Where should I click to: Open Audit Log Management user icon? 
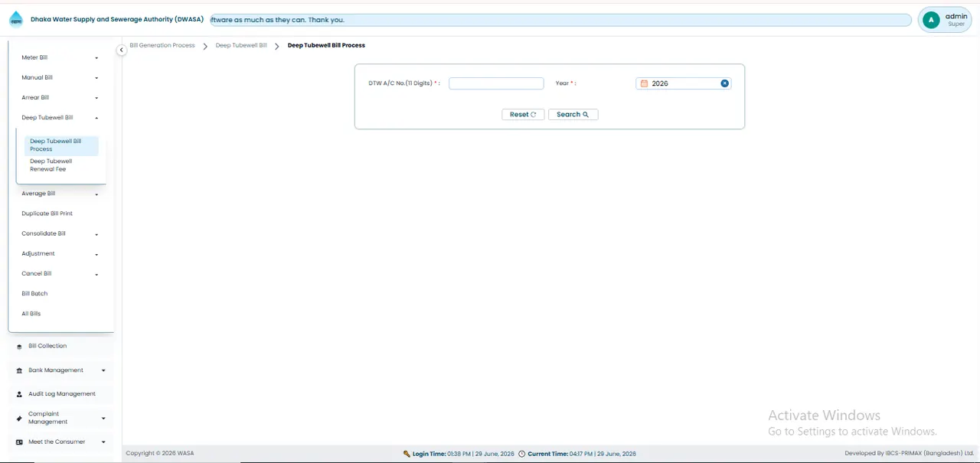pyautogui.click(x=19, y=394)
